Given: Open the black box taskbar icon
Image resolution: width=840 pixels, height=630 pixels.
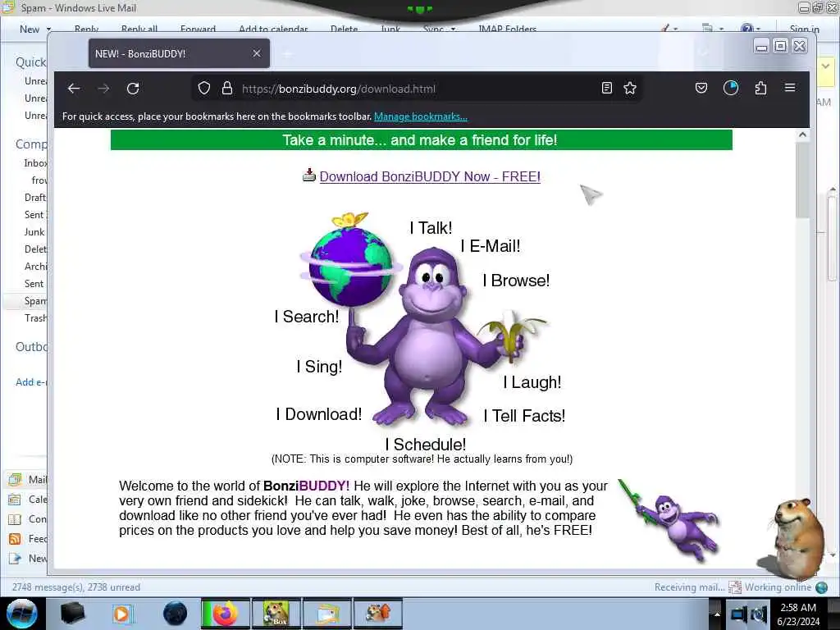Looking at the screenshot, I should pos(72,614).
